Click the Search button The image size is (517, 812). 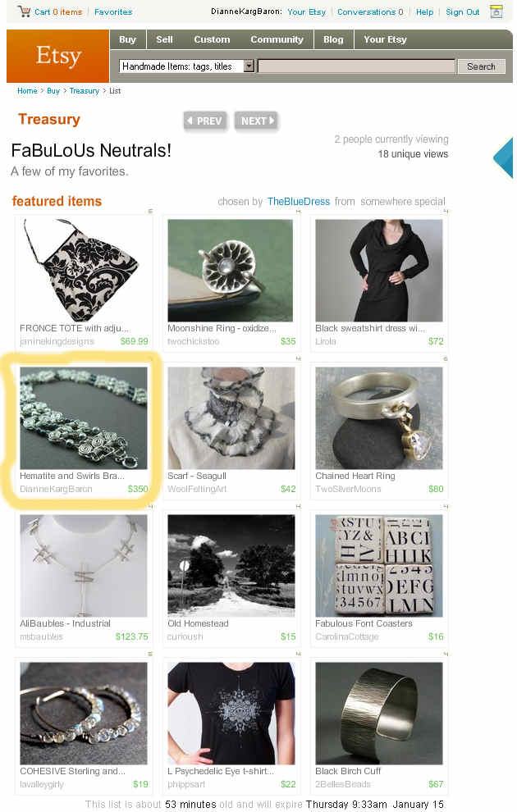coord(481,66)
